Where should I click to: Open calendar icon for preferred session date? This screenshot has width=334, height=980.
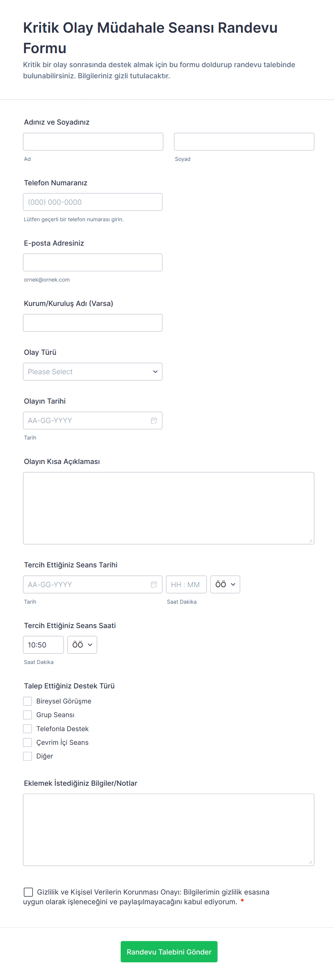[x=154, y=584]
